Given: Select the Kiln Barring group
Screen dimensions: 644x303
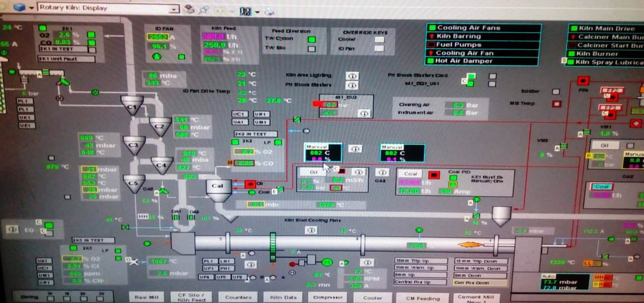Looking at the screenshot, I should pyautogui.click(x=484, y=36).
